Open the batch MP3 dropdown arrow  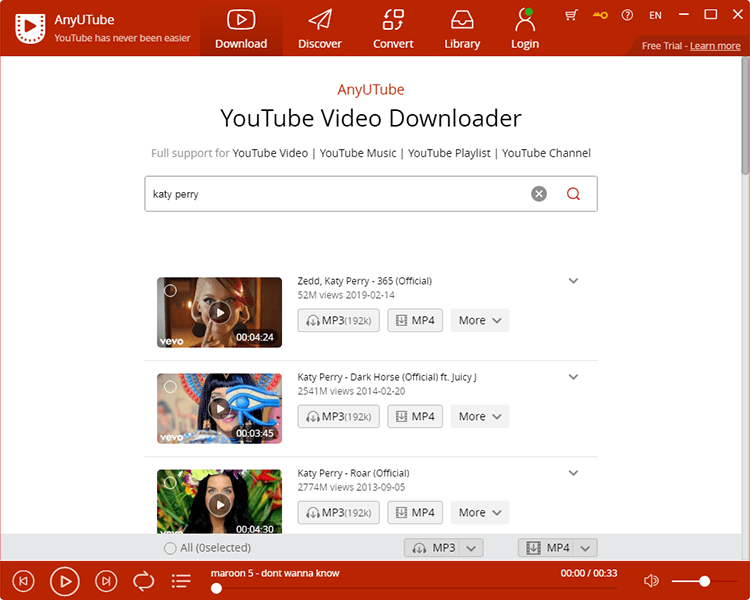[472, 548]
